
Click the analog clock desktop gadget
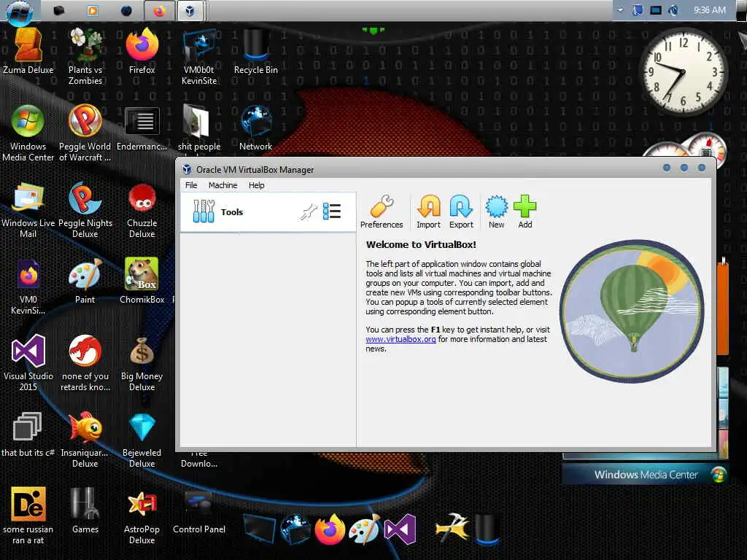point(684,72)
